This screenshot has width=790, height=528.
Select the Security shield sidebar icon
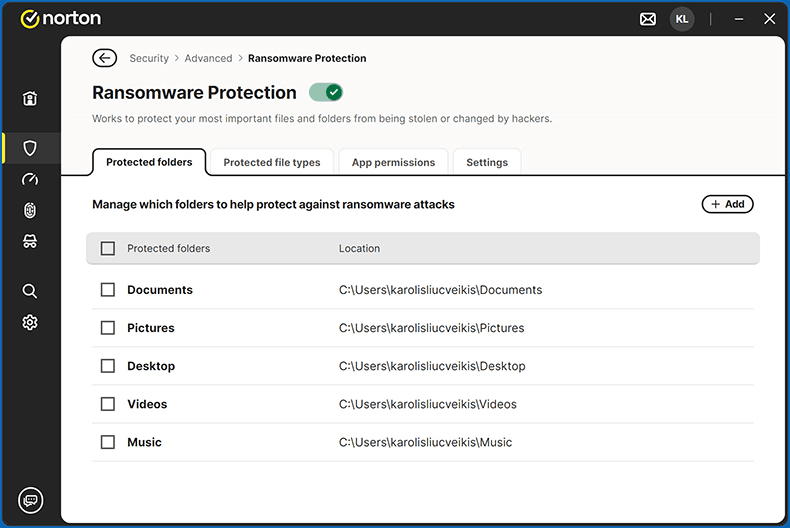pos(30,148)
